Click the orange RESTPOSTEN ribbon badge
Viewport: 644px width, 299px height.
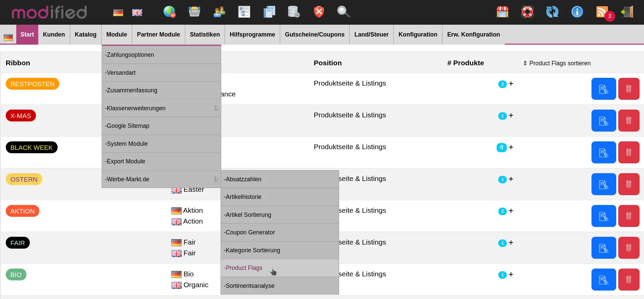(x=33, y=84)
